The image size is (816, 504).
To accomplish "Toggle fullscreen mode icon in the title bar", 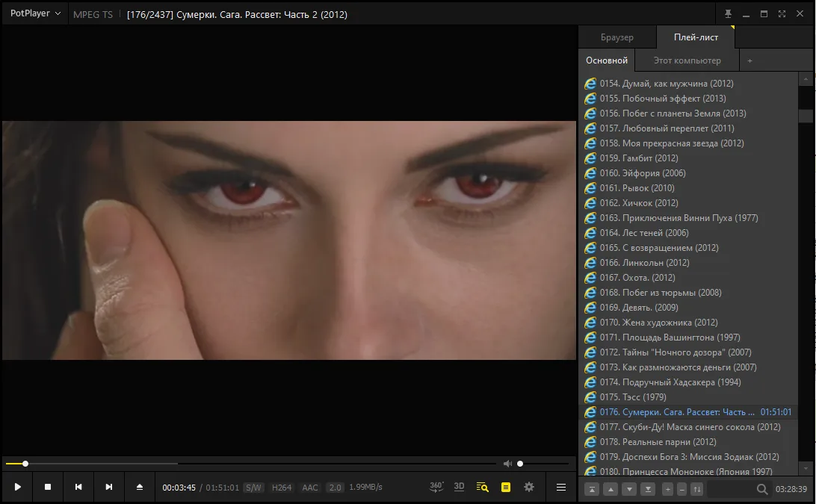I will point(782,14).
